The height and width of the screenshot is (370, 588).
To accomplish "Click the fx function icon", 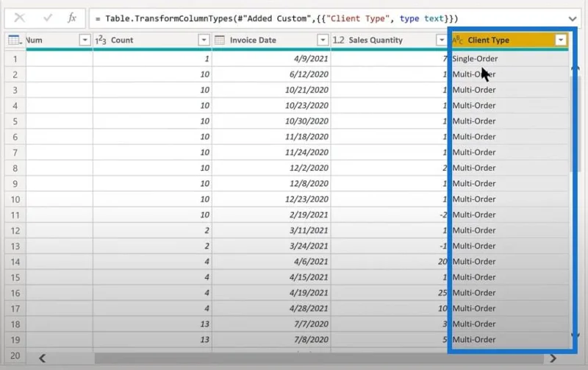I will [x=72, y=18].
